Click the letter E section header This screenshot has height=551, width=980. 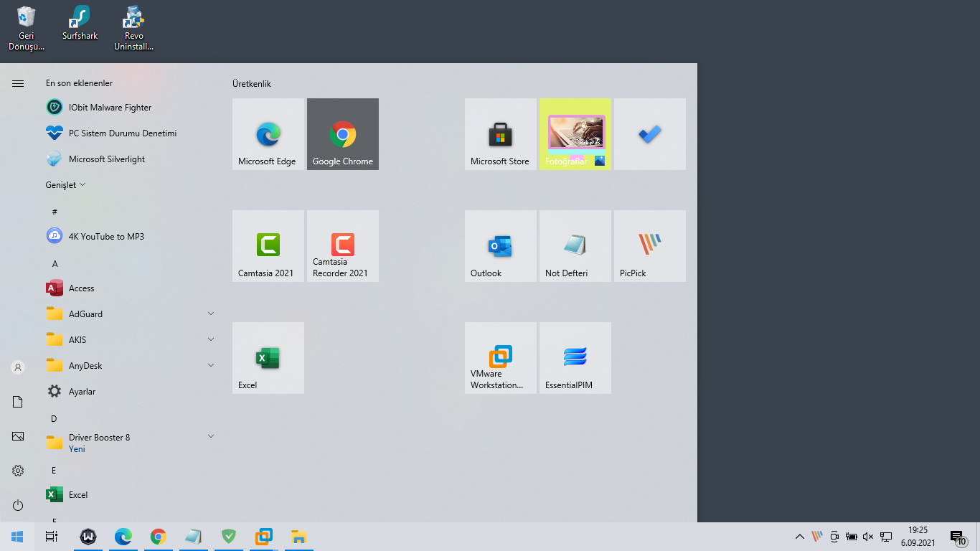(x=54, y=471)
